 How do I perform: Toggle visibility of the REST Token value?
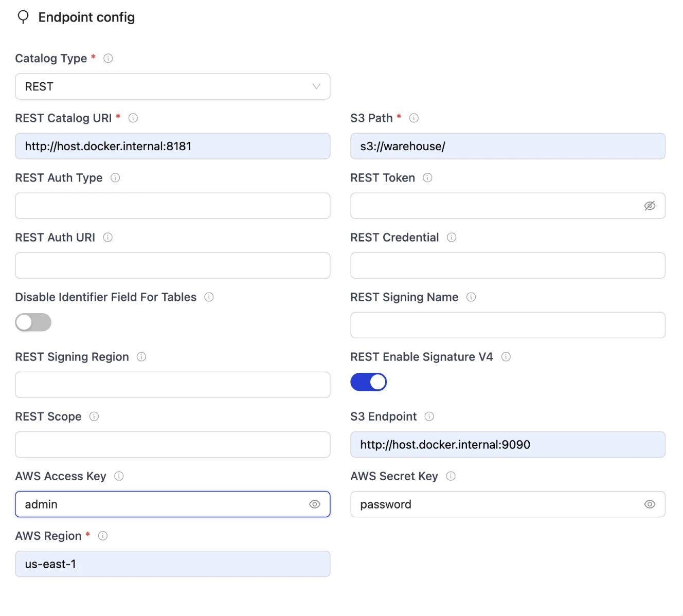point(650,206)
